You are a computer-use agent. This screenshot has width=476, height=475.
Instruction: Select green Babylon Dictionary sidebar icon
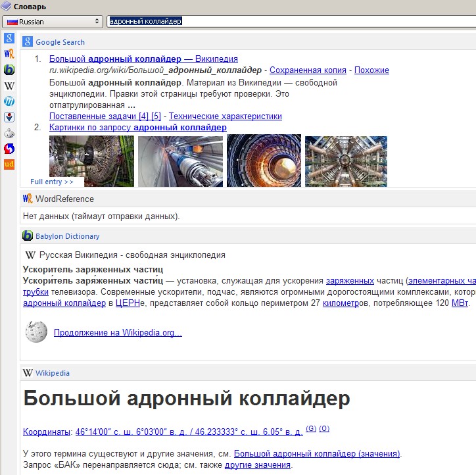pos(9,70)
